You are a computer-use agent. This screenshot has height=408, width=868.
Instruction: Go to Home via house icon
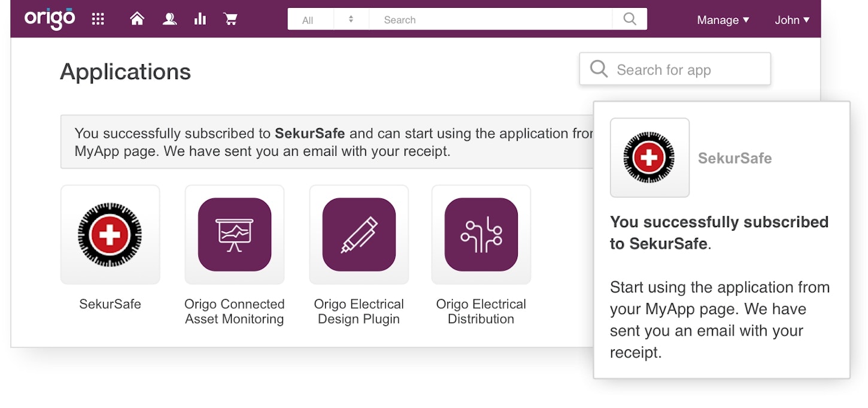137,19
